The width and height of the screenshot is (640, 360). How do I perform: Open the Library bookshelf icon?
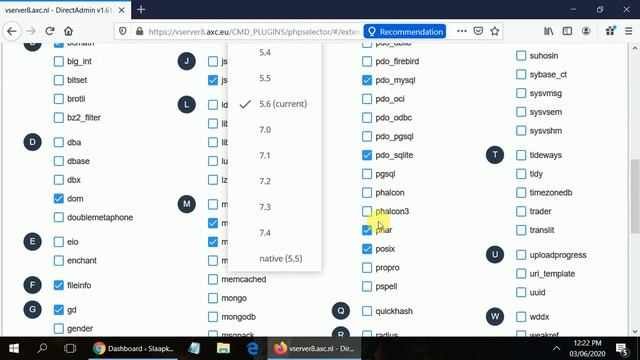coord(549,31)
